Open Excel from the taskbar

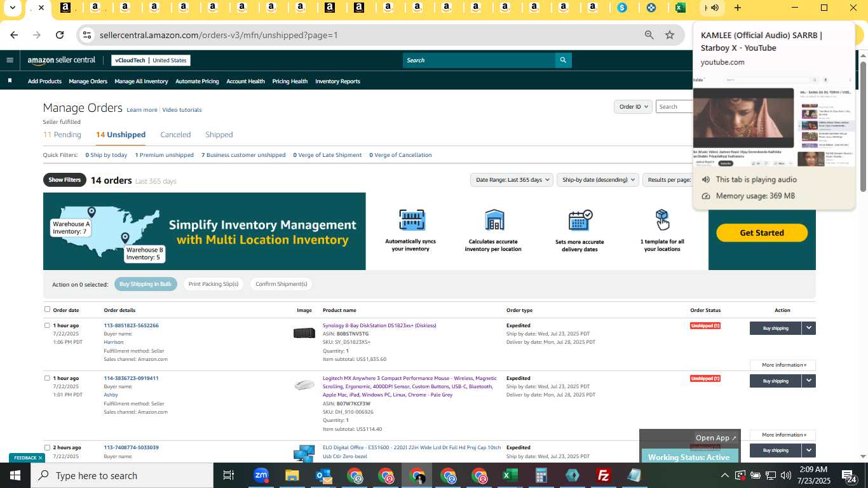[510, 475]
